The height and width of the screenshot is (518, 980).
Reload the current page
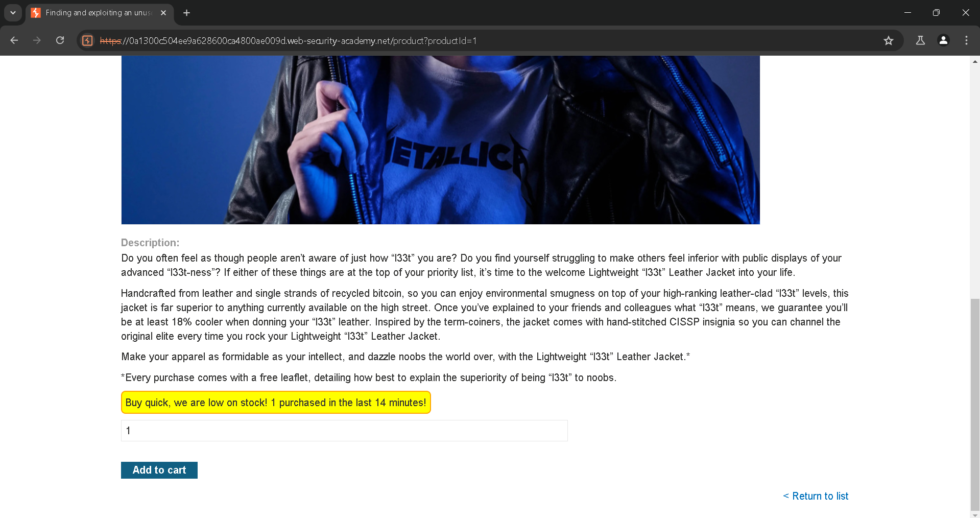60,40
